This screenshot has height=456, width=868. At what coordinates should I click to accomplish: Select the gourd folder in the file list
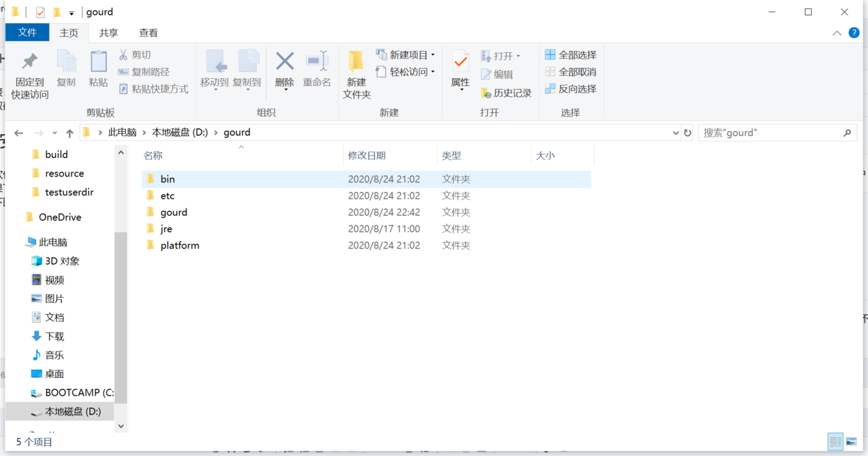point(366,212)
